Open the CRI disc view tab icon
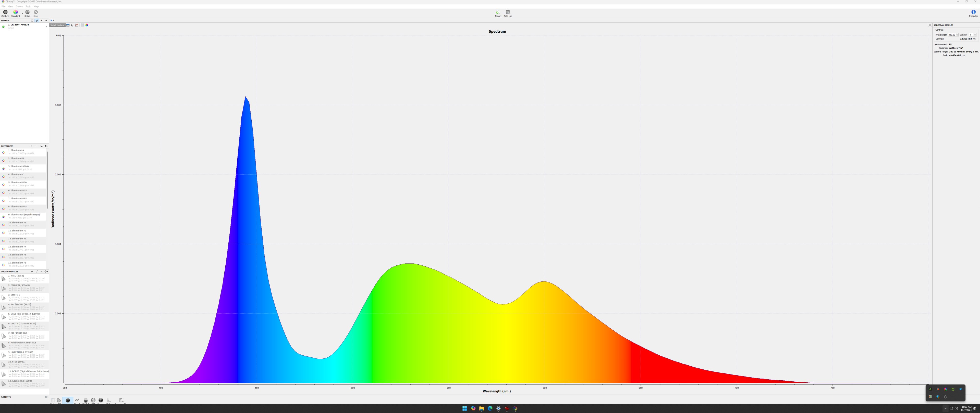The image size is (980, 413). (93, 400)
